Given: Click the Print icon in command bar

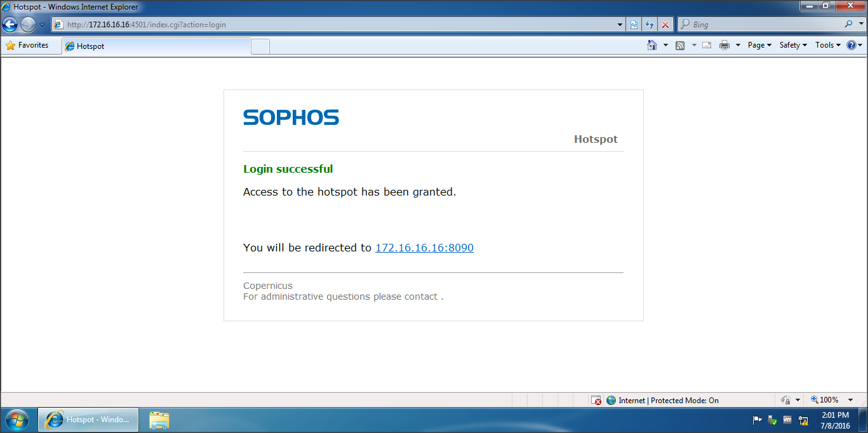Looking at the screenshot, I should [x=724, y=45].
